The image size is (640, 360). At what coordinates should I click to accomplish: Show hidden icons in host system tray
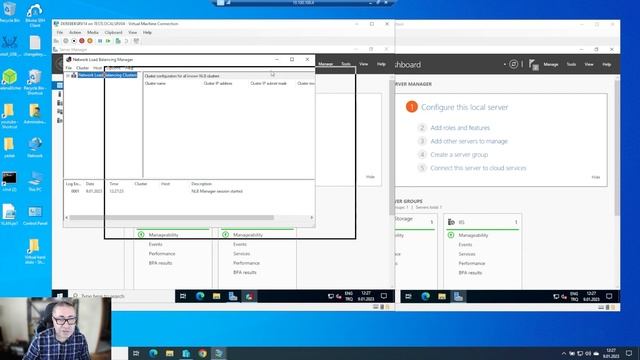564,353
